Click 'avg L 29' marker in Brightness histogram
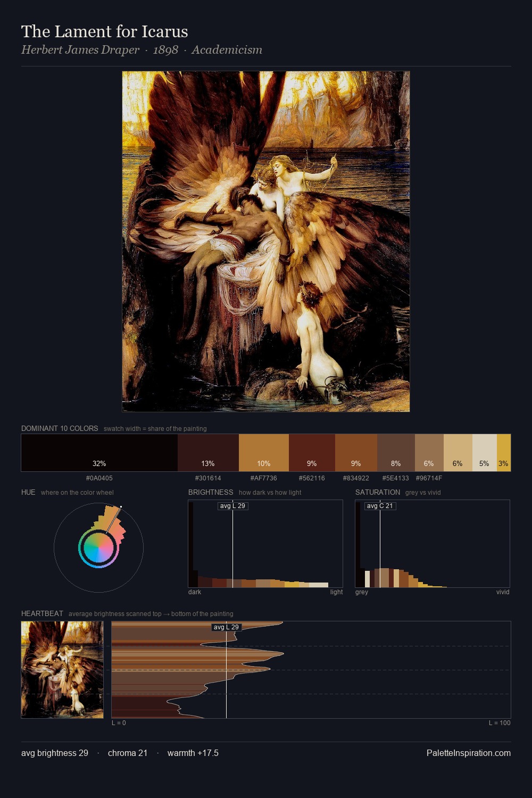This screenshot has height=798, width=532. [x=233, y=505]
